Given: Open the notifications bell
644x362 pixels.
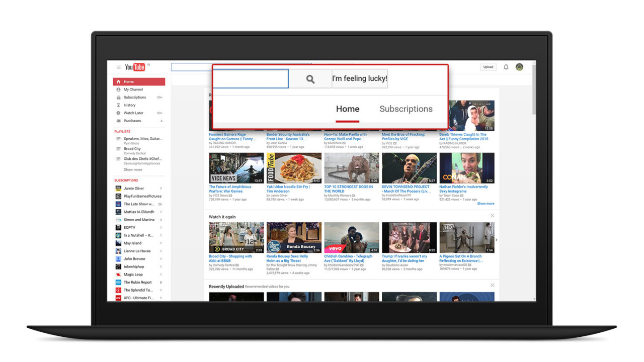Looking at the screenshot, I should (x=506, y=67).
